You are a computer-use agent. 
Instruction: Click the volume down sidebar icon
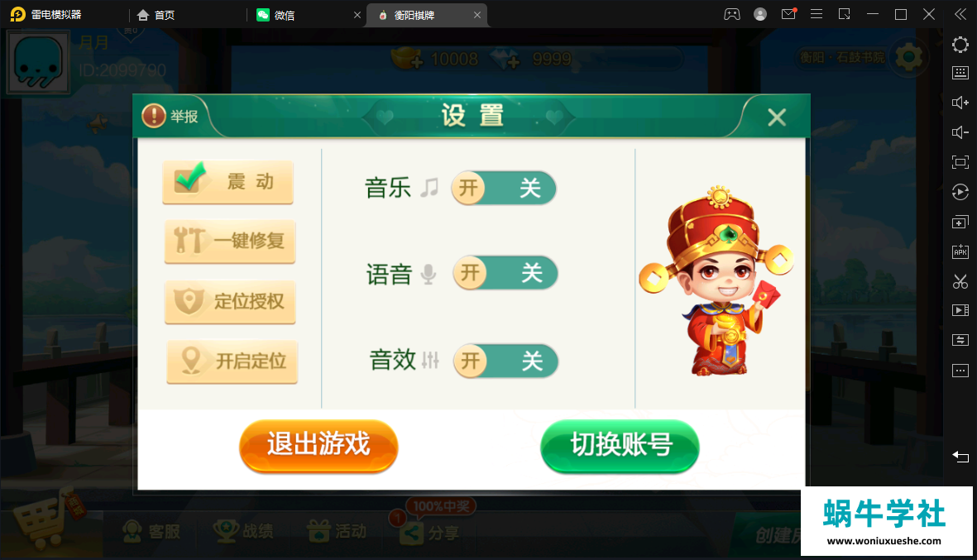[x=960, y=132]
